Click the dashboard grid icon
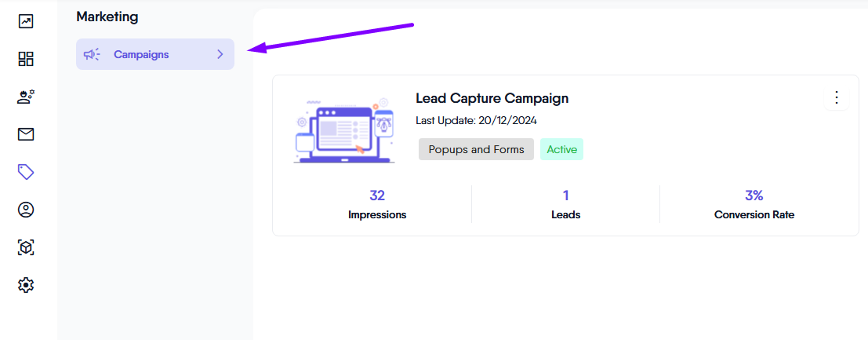Viewport: 868px width, 340px height. (26, 59)
